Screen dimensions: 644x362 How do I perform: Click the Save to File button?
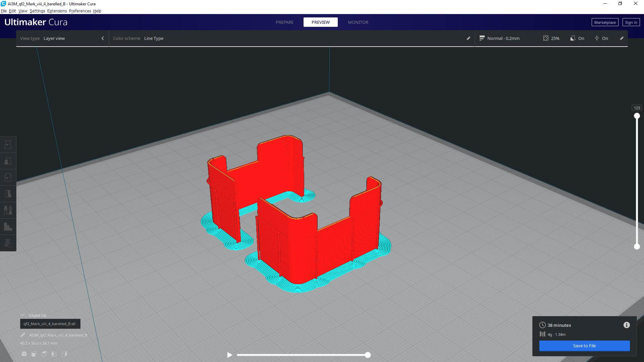coord(584,346)
